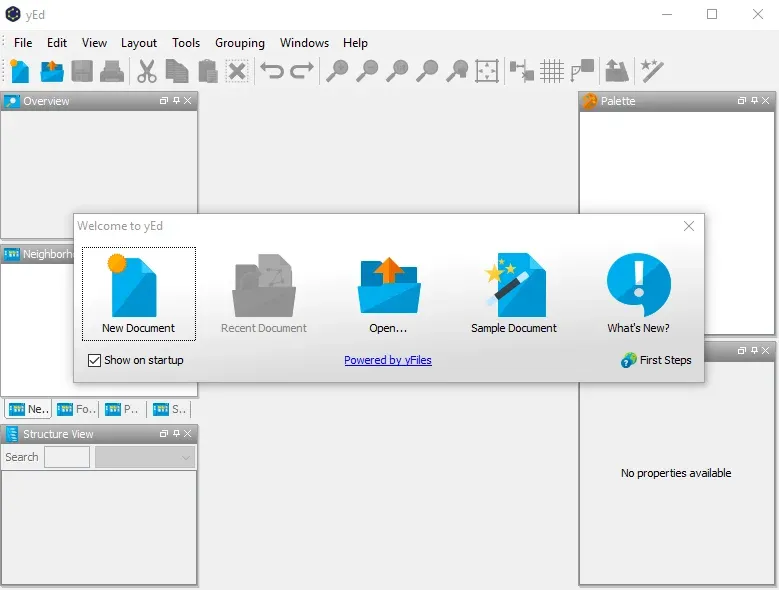Choose Sample Document in welcome dialog
Screen dimensions: 779x590
coord(514,294)
